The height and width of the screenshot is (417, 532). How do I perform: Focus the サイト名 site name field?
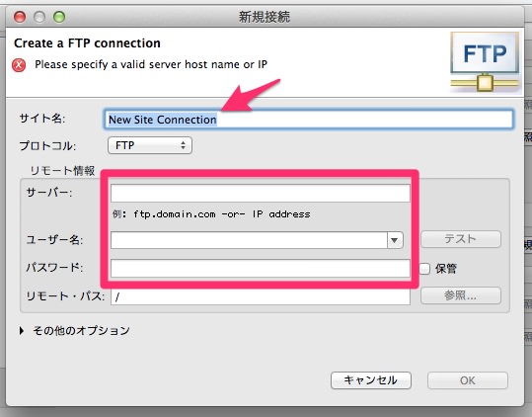coord(308,120)
